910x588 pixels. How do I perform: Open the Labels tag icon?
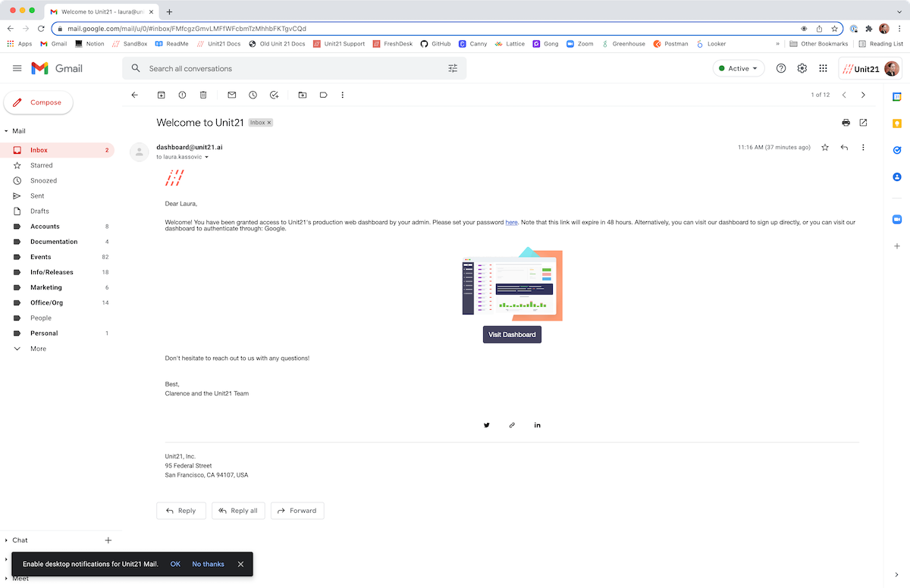coord(323,95)
